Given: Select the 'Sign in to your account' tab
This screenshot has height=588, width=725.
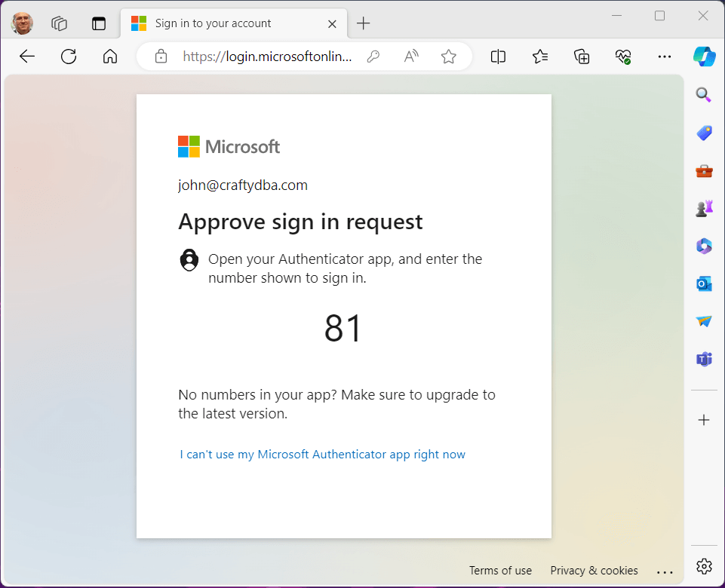Looking at the screenshot, I should pyautogui.click(x=234, y=23).
